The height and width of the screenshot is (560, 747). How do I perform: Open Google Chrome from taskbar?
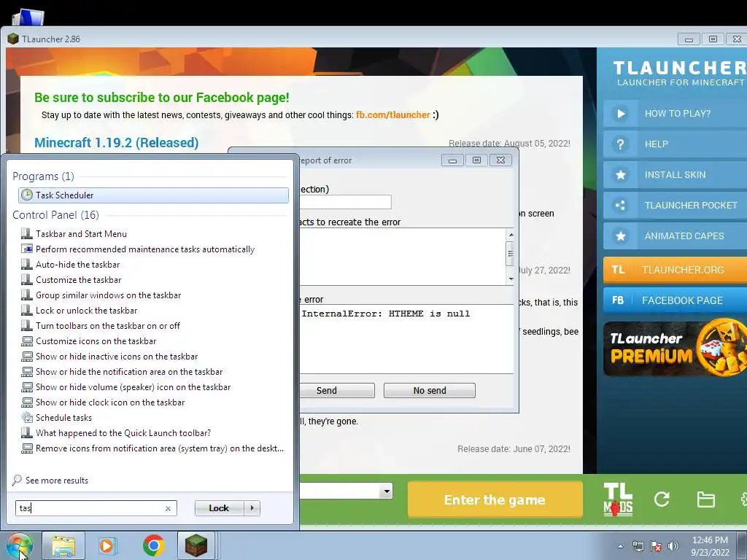153,546
